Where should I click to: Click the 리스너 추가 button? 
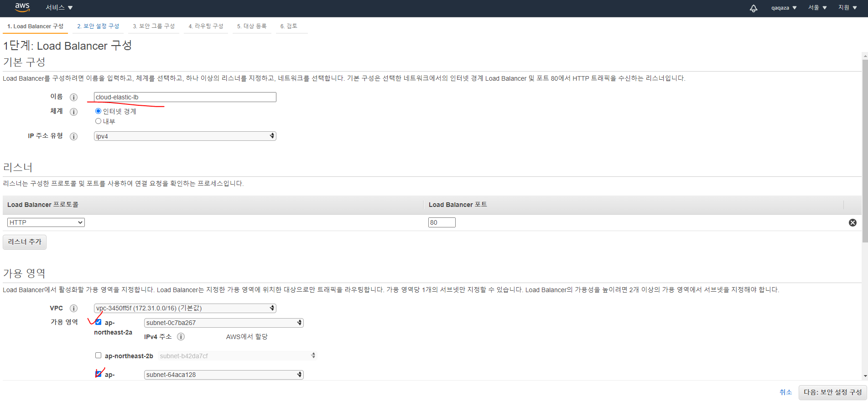click(25, 242)
